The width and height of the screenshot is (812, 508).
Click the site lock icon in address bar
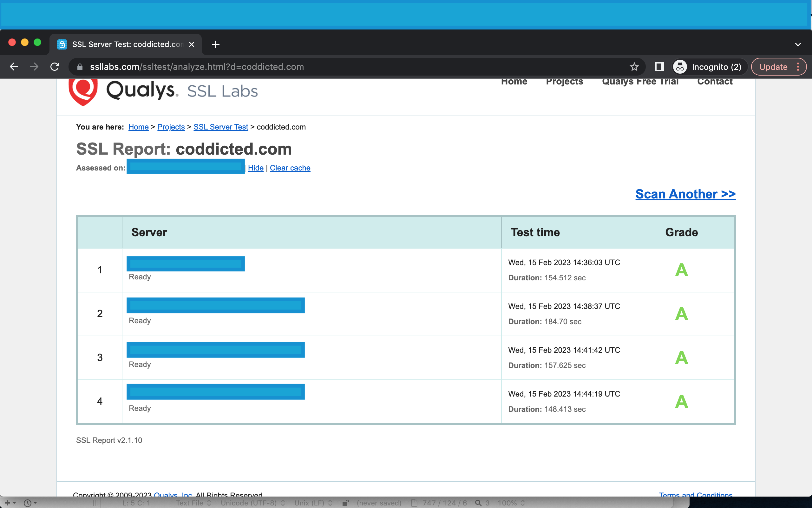click(80, 67)
